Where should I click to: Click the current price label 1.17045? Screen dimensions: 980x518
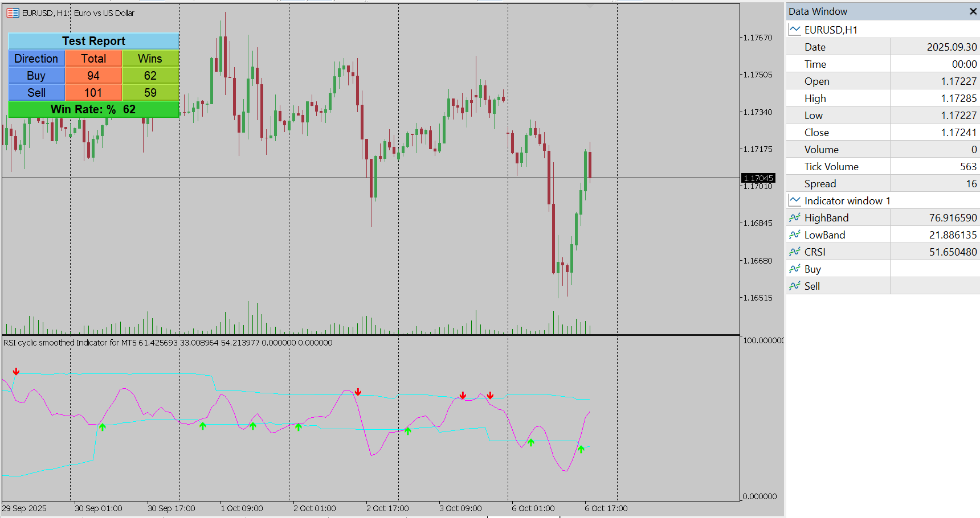758,178
